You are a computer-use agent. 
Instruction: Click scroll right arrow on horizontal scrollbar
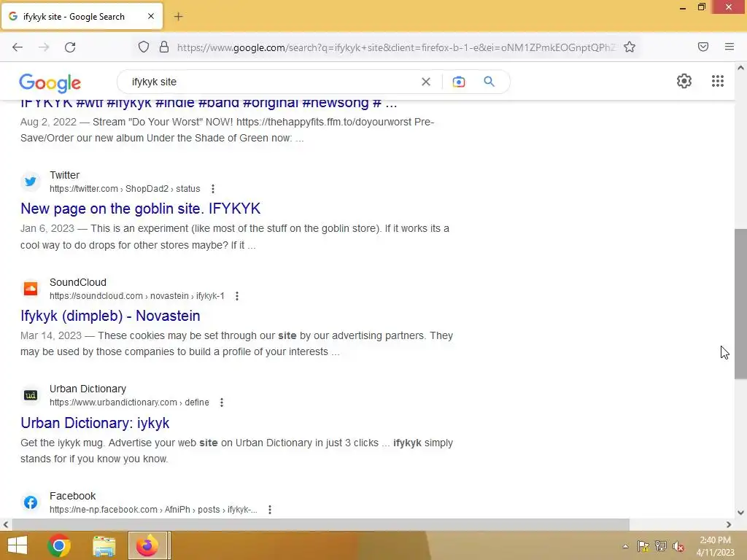tap(729, 525)
